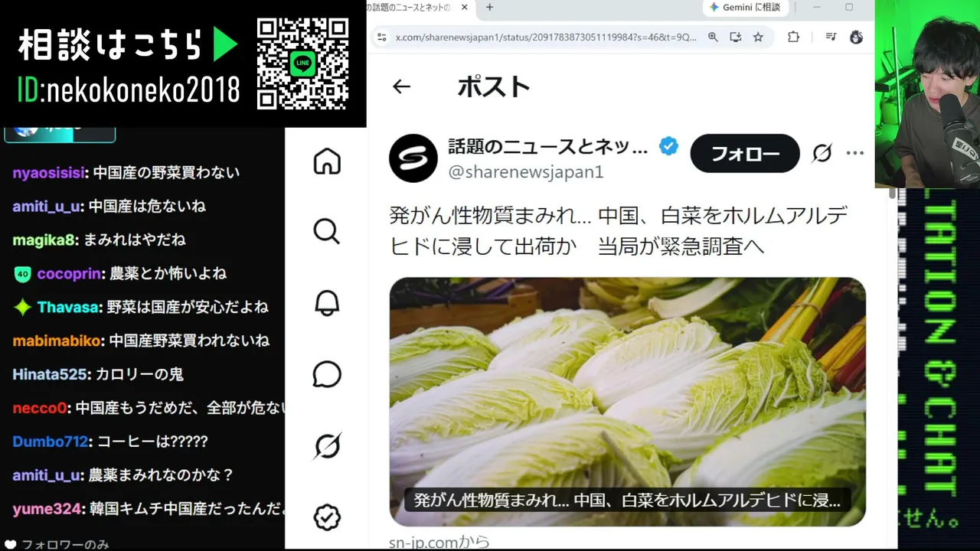
Task: Open X notifications bell in sidebar
Action: (327, 303)
